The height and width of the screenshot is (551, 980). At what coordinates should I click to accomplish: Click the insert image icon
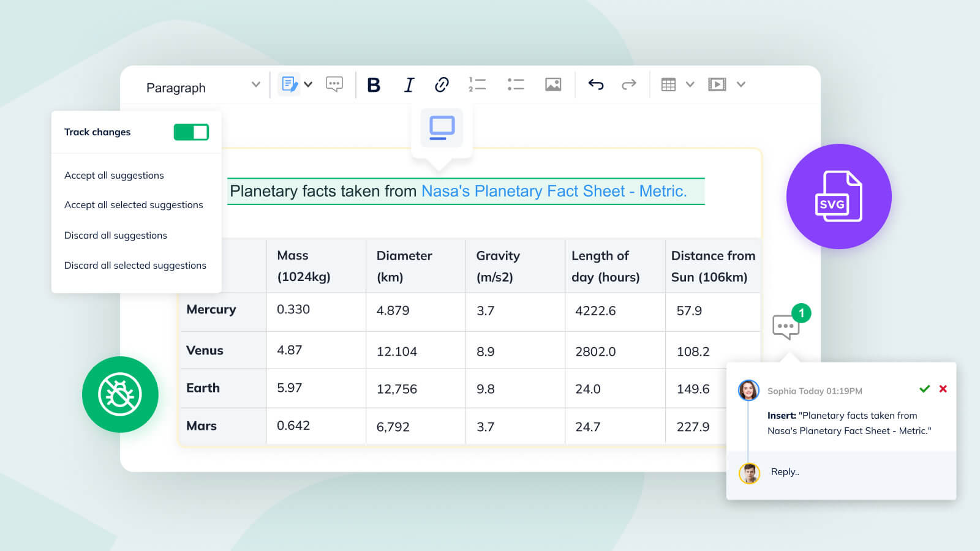(553, 84)
